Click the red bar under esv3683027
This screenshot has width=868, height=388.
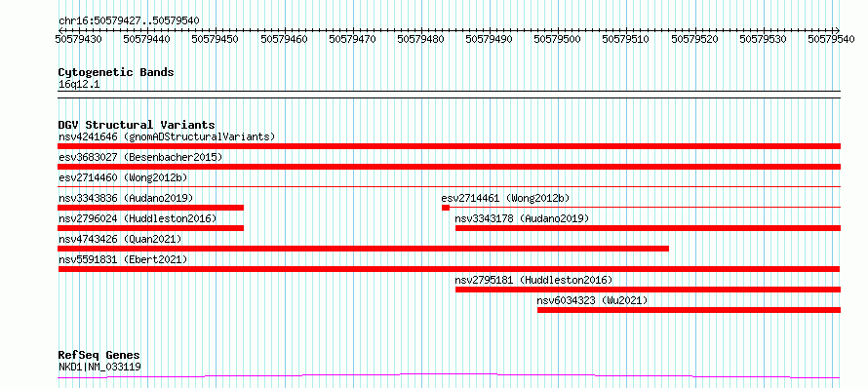click(x=449, y=167)
